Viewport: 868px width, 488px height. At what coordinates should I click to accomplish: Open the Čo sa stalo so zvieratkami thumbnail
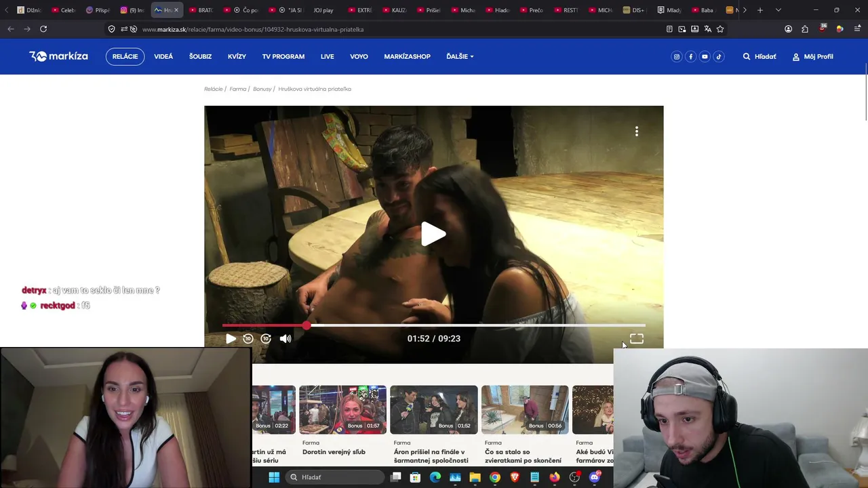pyautogui.click(x=525, y=409)
